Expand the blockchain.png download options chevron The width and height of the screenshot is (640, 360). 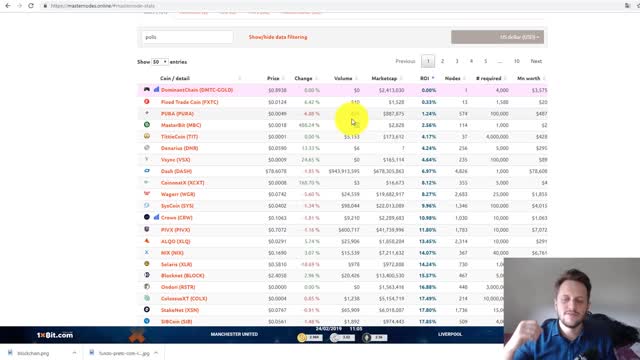(74, 353)
